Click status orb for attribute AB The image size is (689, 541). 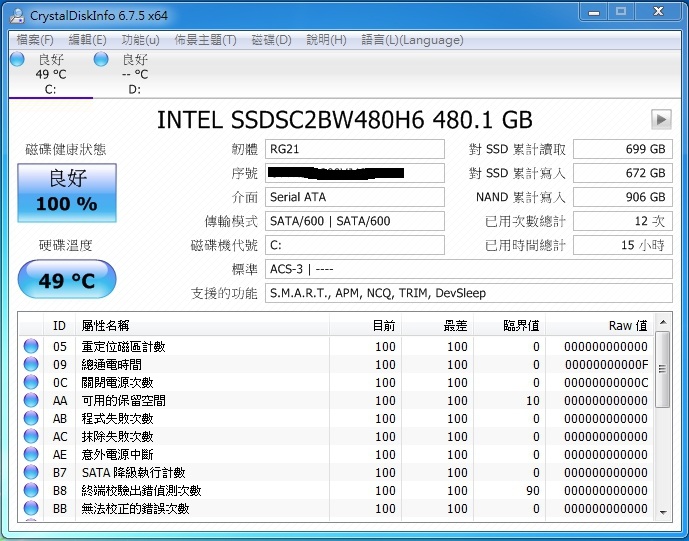coord(31,418)
